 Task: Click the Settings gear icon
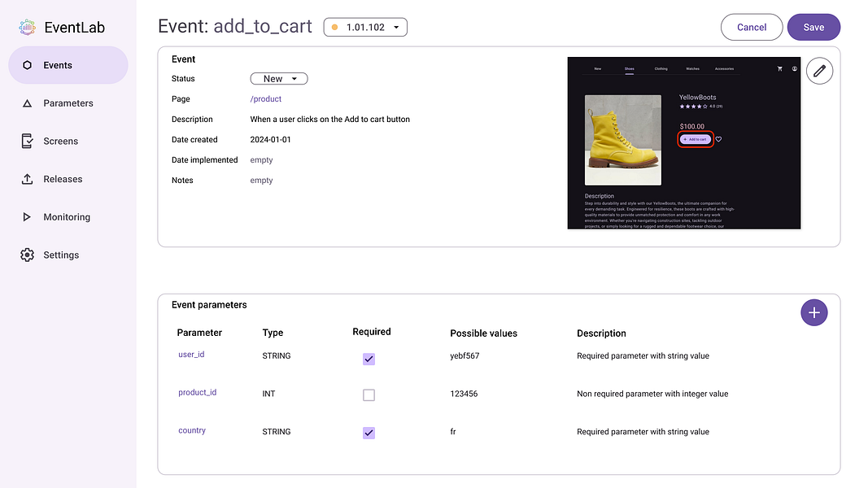pos(28,255)
